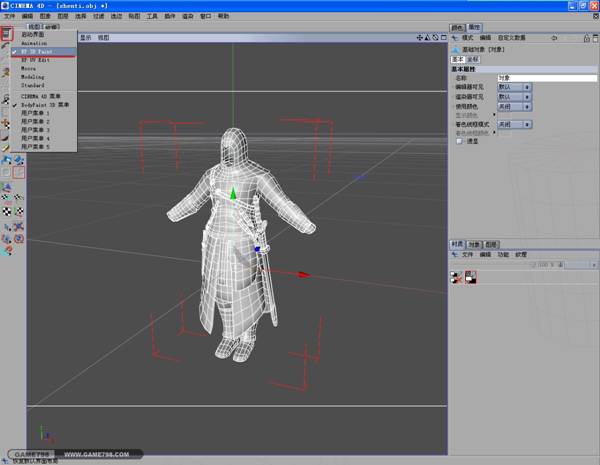Click the smear brush tool icon
Viewport: 600px width, 465px height.
[x=5, y=137]
